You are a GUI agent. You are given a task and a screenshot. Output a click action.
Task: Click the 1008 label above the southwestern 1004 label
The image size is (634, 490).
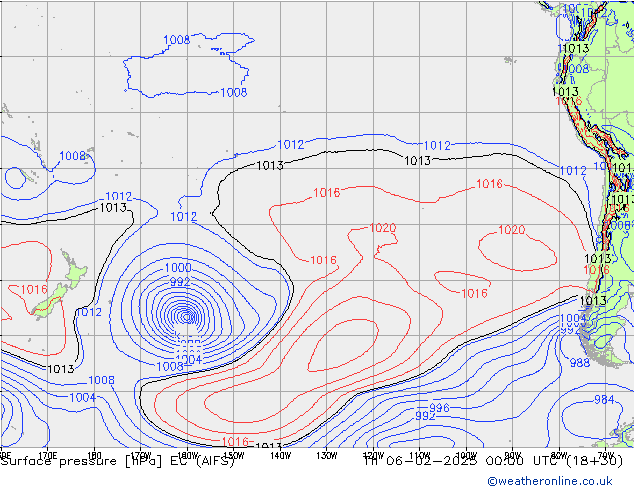coord(101,380)
